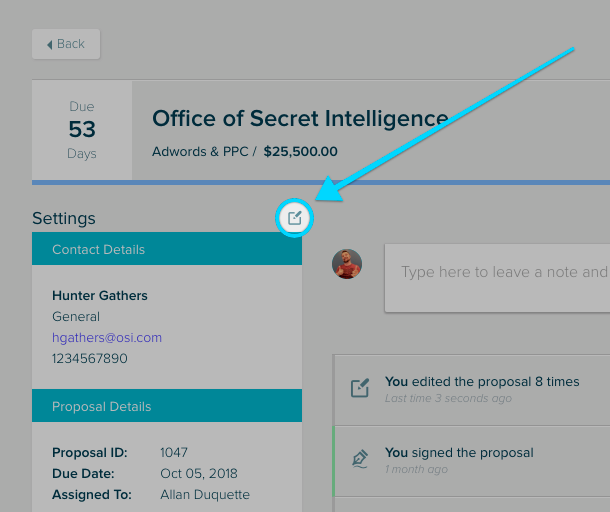Click the Due Date value Oct 05, 2018
Image resolution: width=610 pixels, height=512 pixels.
coord(201,474)
